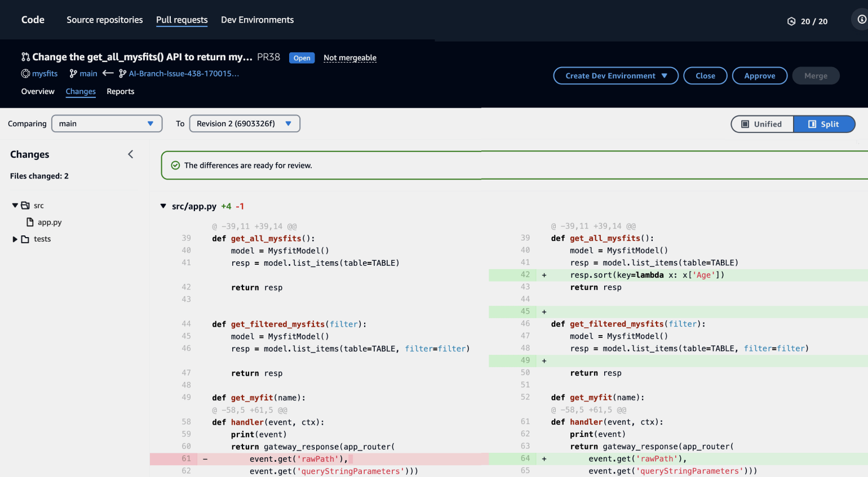This screenshot has width=868, height=477.
Task: Expand the tests folder tree node
Action: (x=15, y=239)
